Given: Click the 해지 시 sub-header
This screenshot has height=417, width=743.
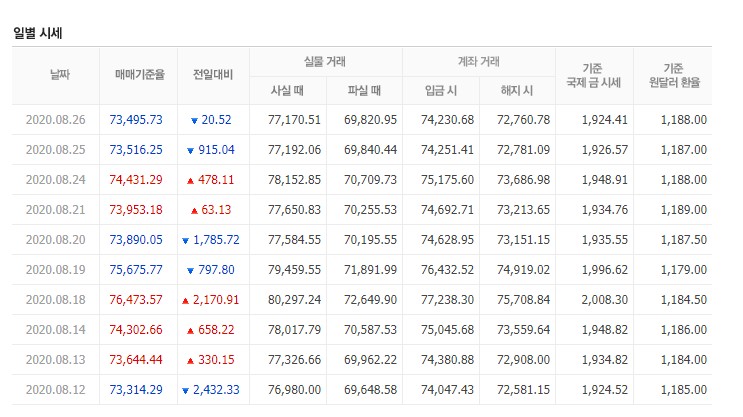Looking at the screenshot, I should click(x=517, y=90).
